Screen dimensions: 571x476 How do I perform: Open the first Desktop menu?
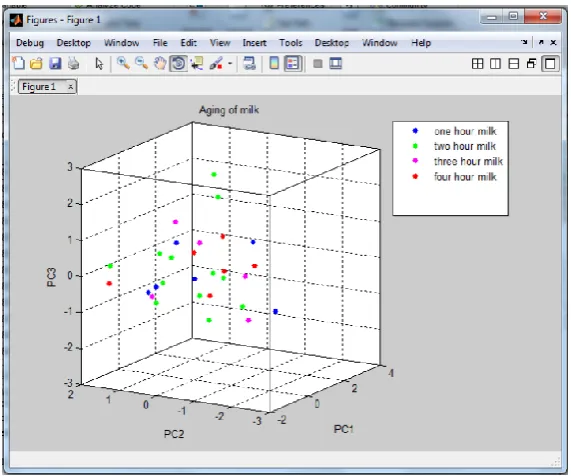click(74, 43)
